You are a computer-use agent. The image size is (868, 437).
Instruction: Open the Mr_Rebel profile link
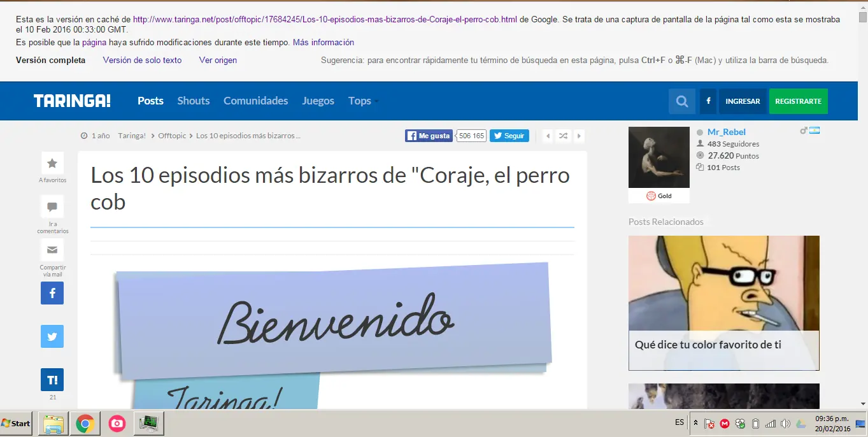click(x=726, y=132)
